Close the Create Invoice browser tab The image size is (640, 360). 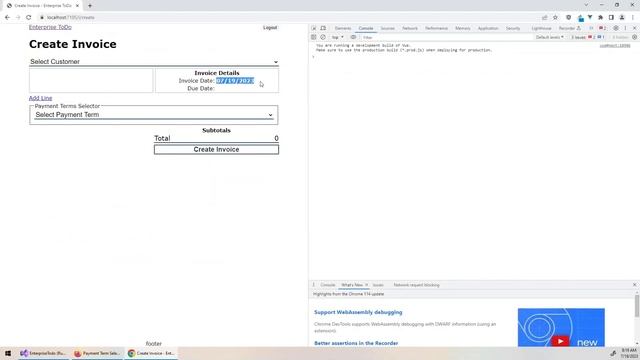[77, 6]
